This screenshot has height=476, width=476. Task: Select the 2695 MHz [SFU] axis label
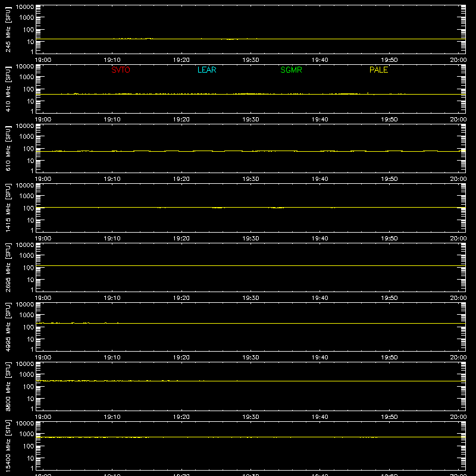pos(8,267)
